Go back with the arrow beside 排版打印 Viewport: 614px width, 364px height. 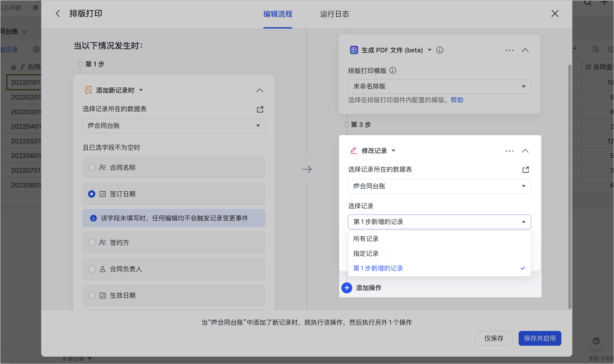tap(58, 14)
